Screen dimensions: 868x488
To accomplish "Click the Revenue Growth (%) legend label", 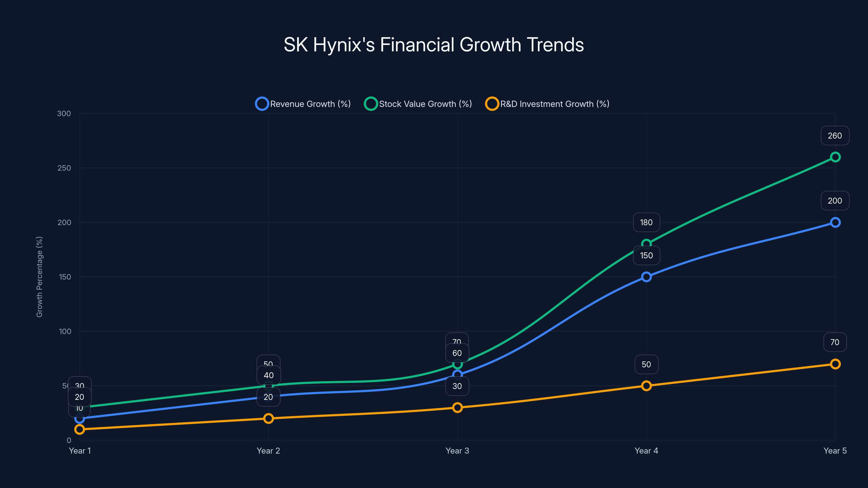I will click(x=310, y=104).
